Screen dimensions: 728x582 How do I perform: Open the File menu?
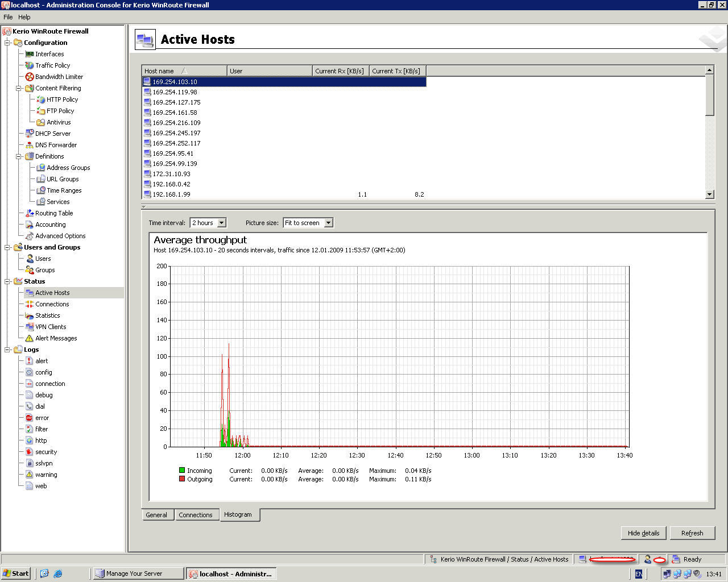point(8,17)
